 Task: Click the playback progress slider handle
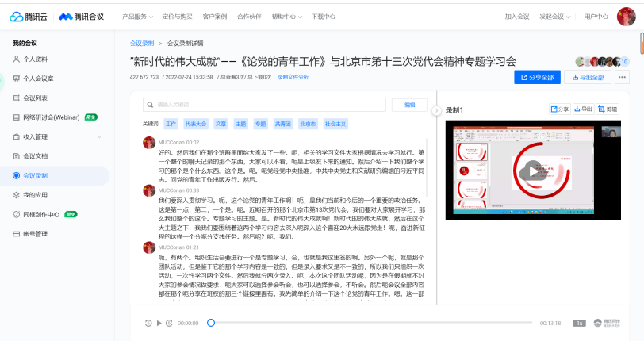(211, 323)
